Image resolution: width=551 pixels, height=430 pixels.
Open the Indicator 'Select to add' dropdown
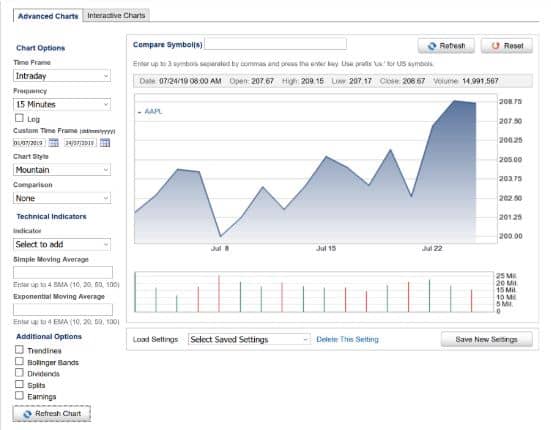tap(62, 245)
